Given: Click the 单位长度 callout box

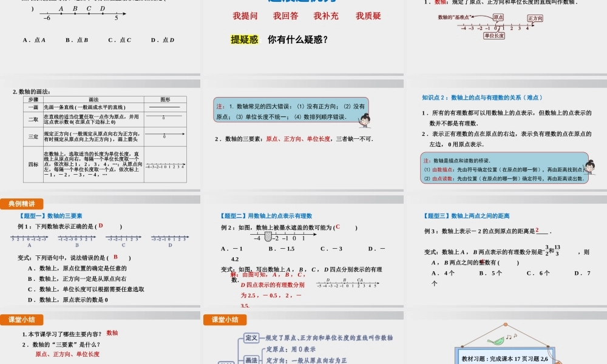Looking at the screenshot, I should point(494,36).
